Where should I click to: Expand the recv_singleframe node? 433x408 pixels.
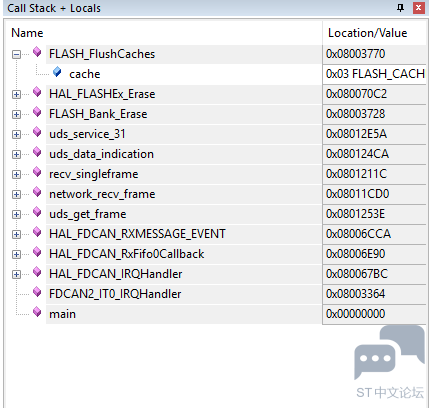[x=16, y=174]
